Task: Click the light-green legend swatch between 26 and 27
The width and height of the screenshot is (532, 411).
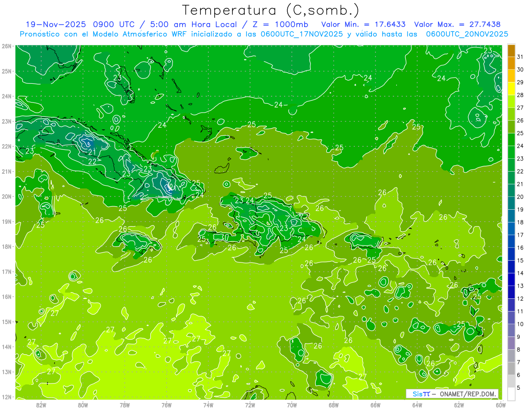Action: click(511, 114)
